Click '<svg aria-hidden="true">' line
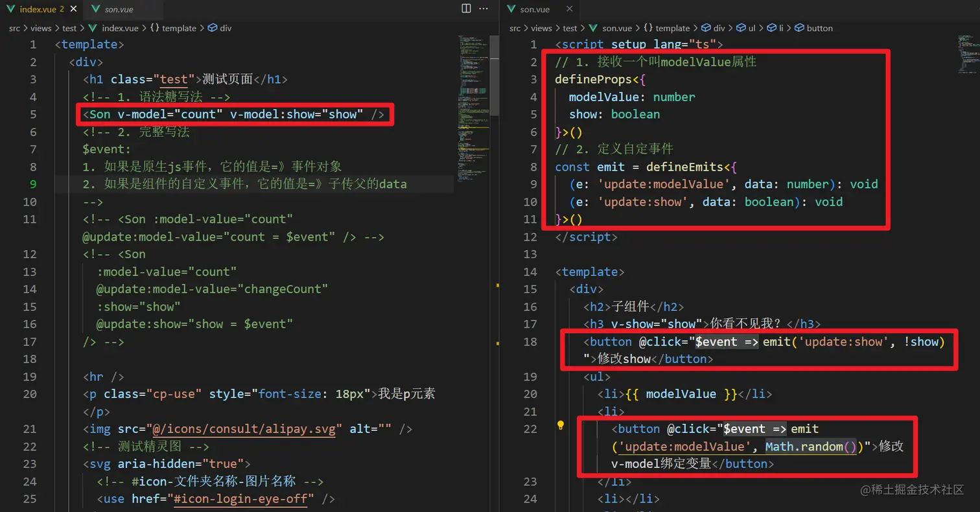Image resolution: width=980 pixels, height=512 pixels. click(167, 464)
